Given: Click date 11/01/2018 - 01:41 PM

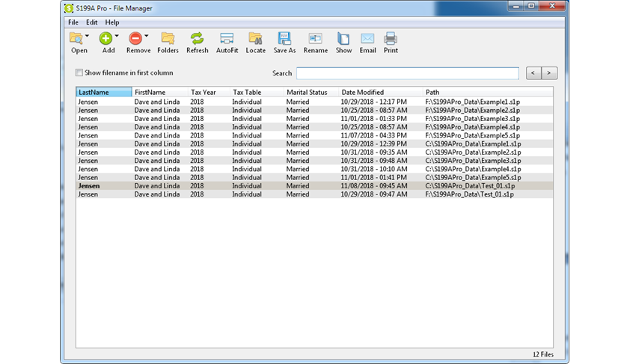Looking at the screenshot, I should [x=373, y=178].
